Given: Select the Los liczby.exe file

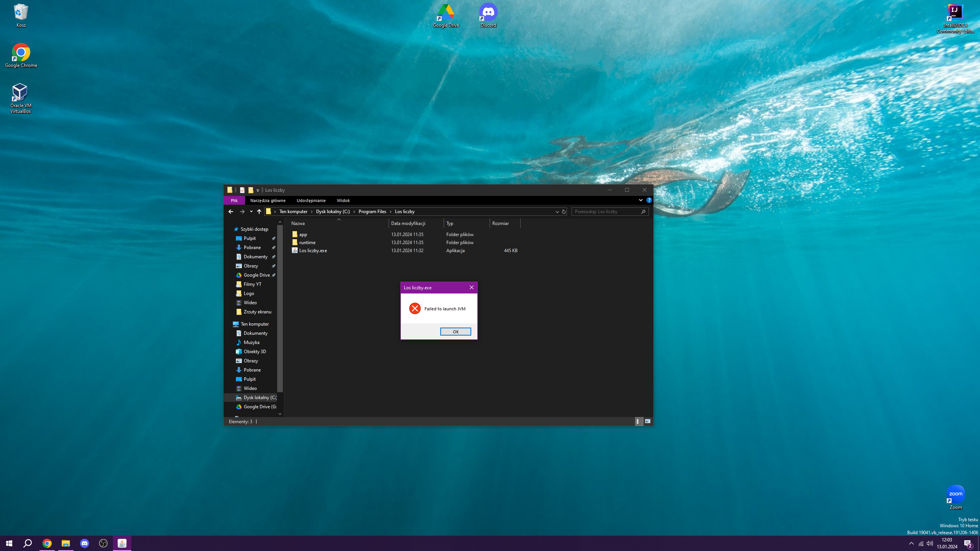Looking at the screenshot, I should click(x=313, y=250).
